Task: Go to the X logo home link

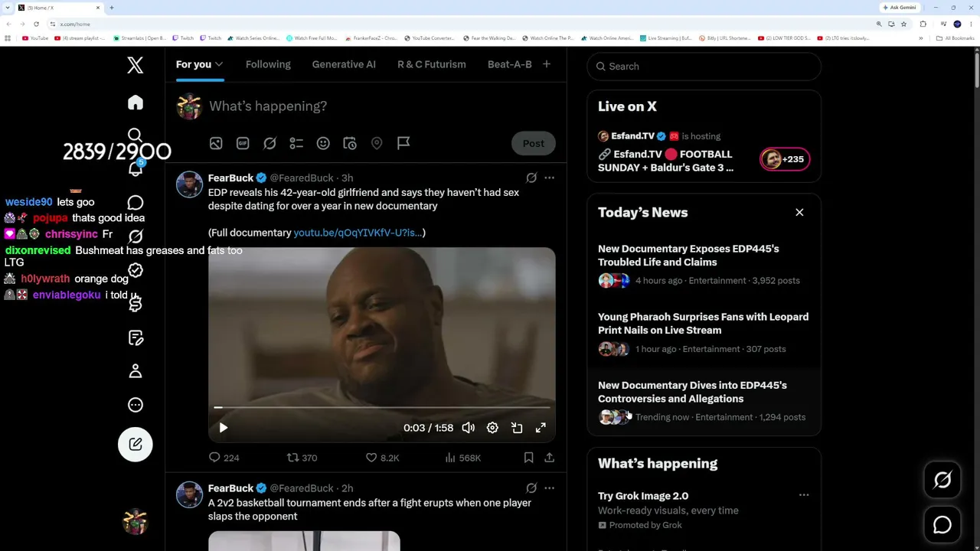Action: point(136,65)
